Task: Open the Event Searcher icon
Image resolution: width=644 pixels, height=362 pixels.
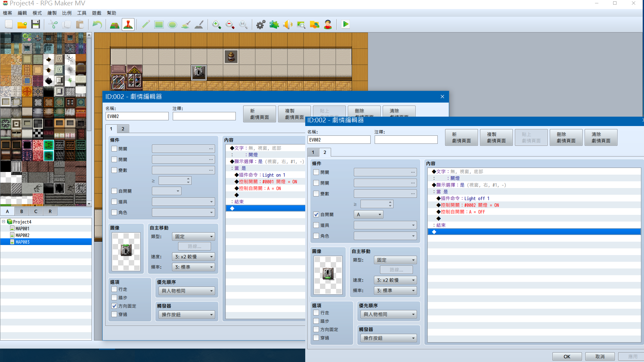Action: 301,24
